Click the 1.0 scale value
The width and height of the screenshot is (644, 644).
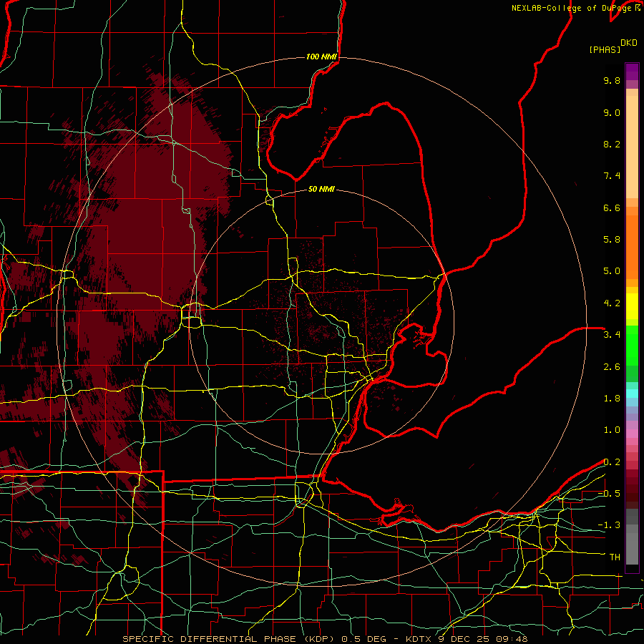pyautogui.click(x=612, y=430)
